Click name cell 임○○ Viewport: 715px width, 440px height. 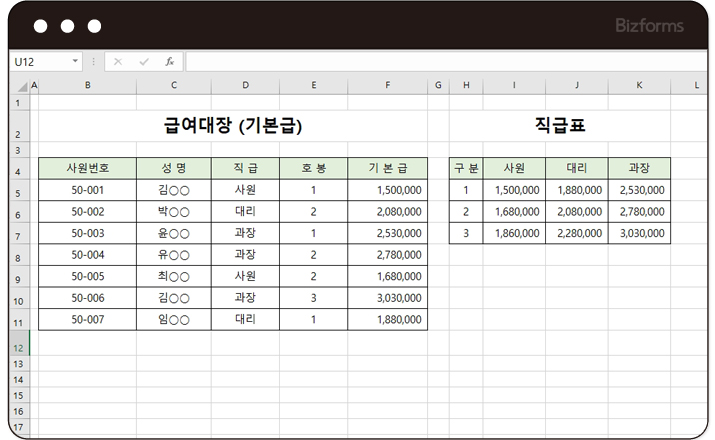tap(174, 319)
